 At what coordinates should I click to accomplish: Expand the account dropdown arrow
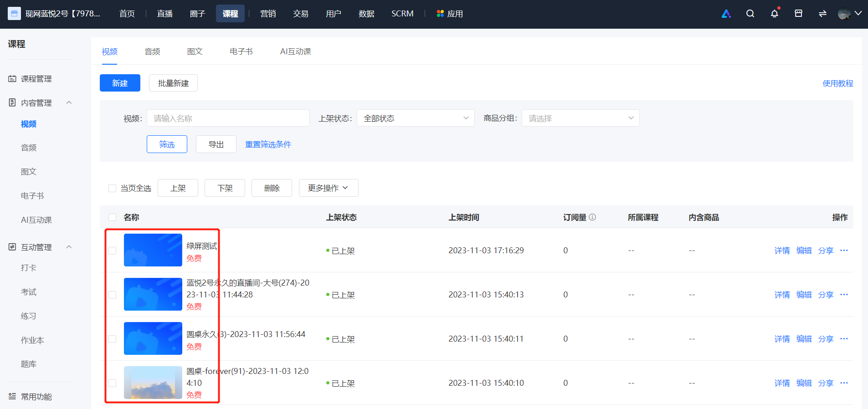[858, 14]
